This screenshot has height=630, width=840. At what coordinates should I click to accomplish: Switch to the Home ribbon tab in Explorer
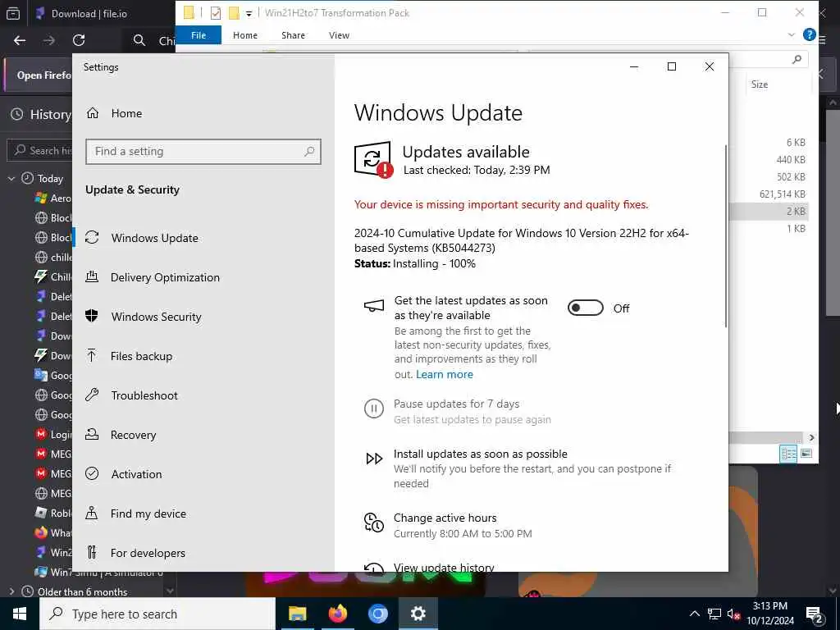tap(244, 35)
